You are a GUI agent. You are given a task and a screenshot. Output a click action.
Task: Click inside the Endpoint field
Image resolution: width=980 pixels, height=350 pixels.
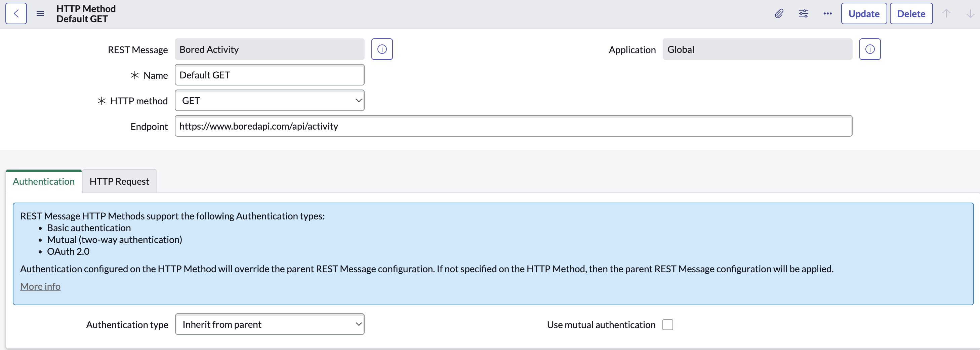[513, 126]
